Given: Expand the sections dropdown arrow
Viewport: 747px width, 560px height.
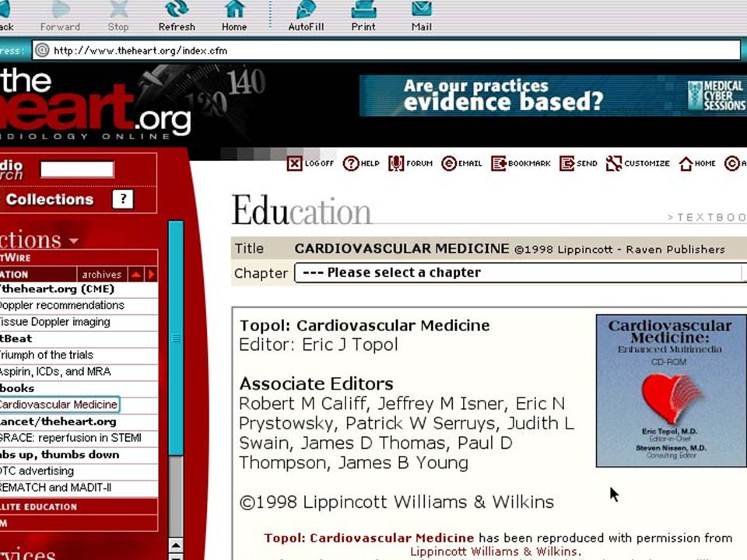Looking at the screenshot, I should click(x=74, y=240).
